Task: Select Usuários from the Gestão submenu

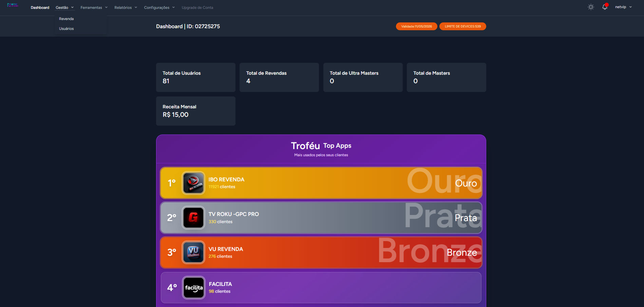Action: coord(67,29)
